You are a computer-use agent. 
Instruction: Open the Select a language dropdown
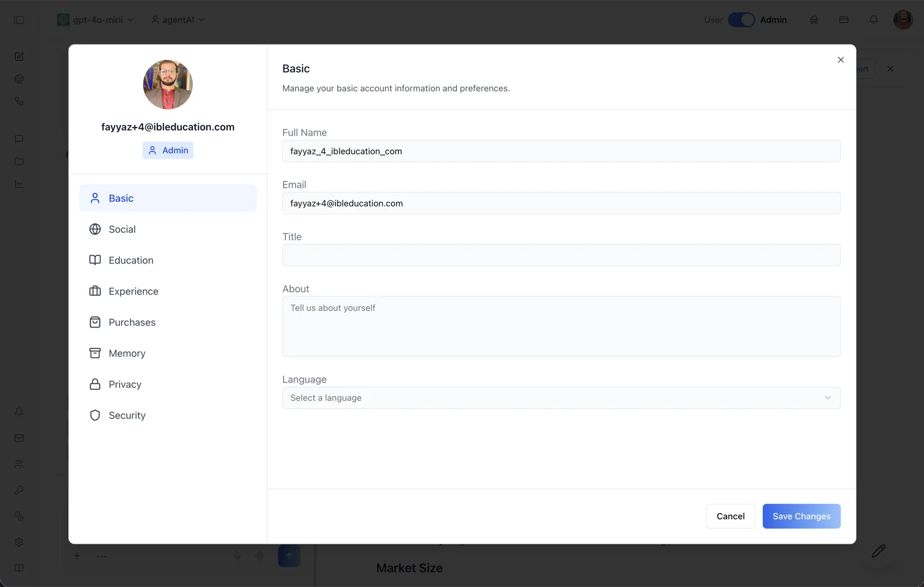coord(561,398)
